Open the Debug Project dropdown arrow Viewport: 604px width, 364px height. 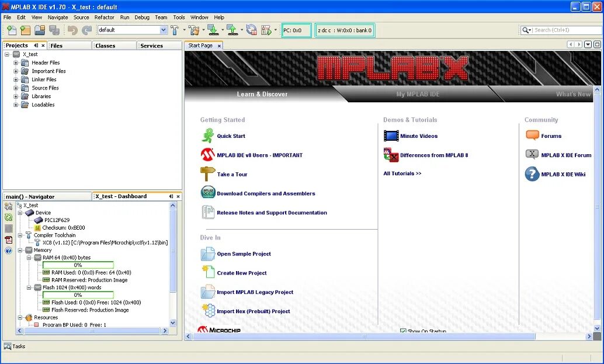[275, 30]
